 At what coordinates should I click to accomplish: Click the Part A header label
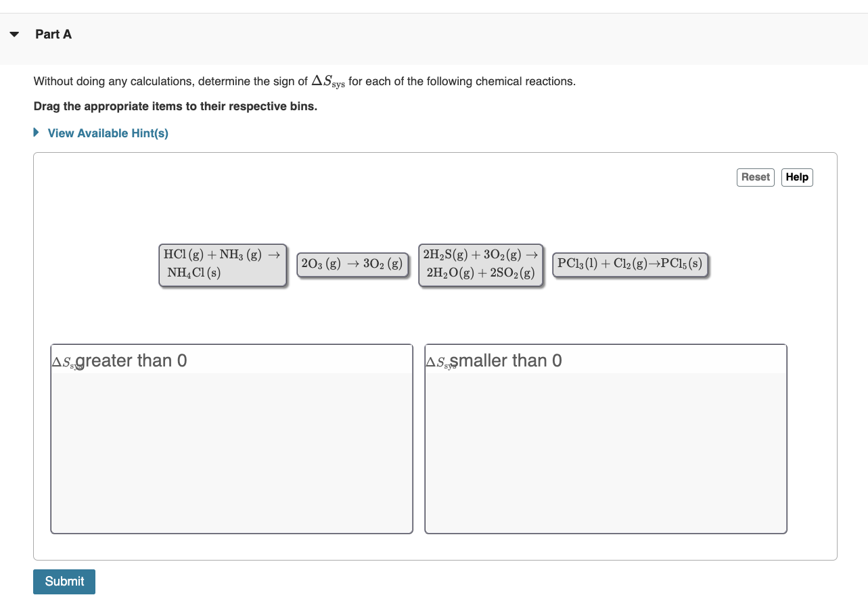53,33
